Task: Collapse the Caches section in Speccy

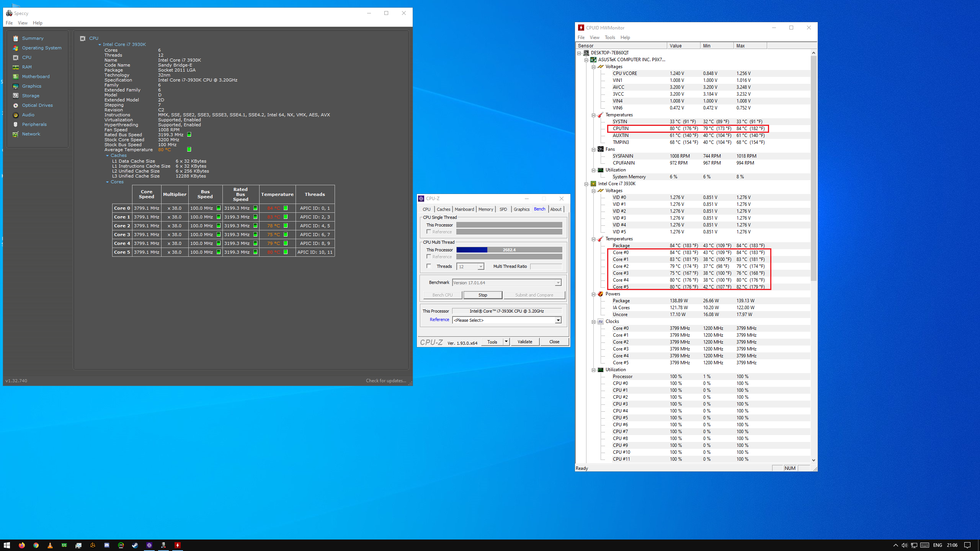Action: coord(107,155)
